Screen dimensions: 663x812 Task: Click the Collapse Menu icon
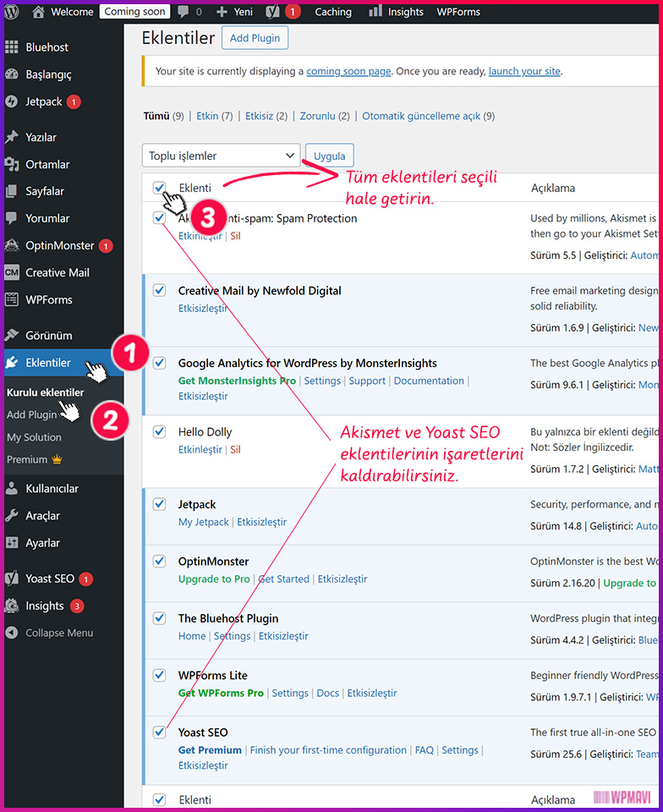pos(12,633)
